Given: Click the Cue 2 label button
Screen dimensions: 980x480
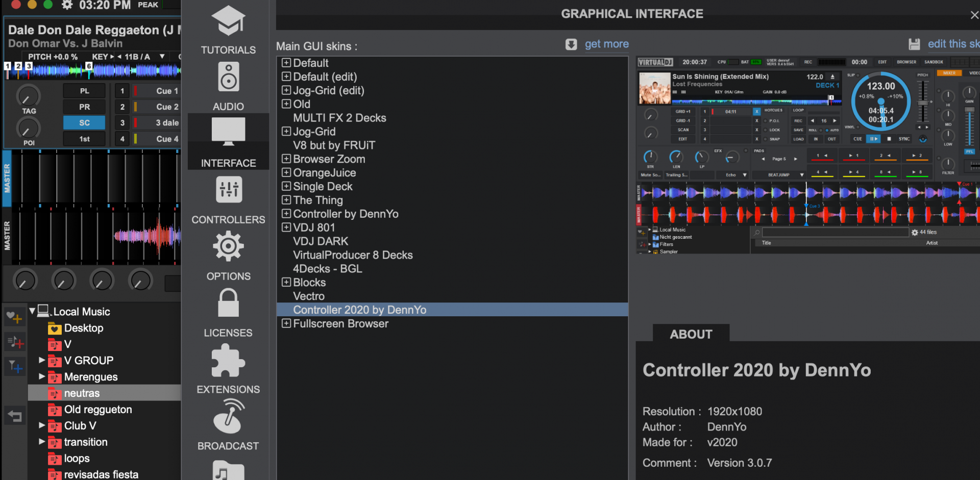Looking at the screenshot, I should [157, 107].
